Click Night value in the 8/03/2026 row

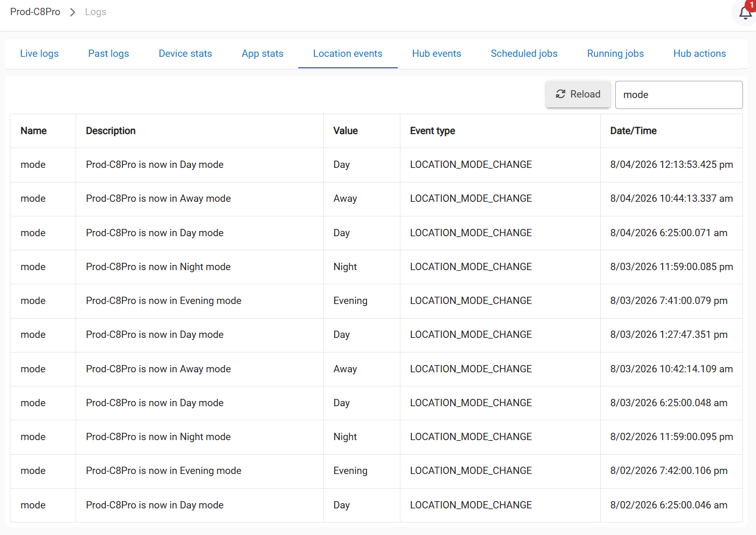[345, 267]
